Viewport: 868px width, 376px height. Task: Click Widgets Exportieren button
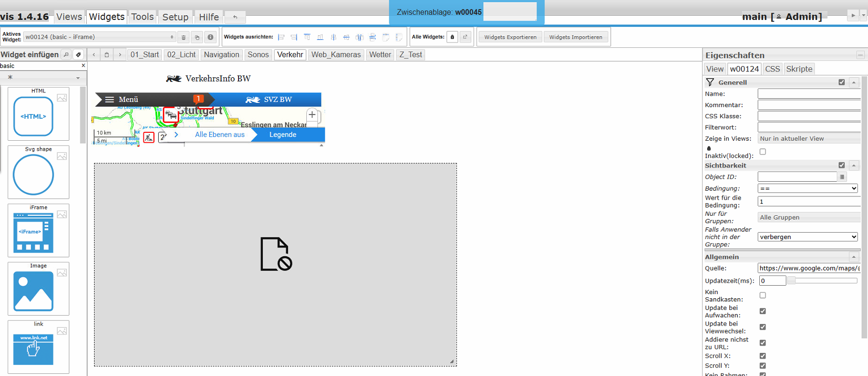click(x=510, y=37)
